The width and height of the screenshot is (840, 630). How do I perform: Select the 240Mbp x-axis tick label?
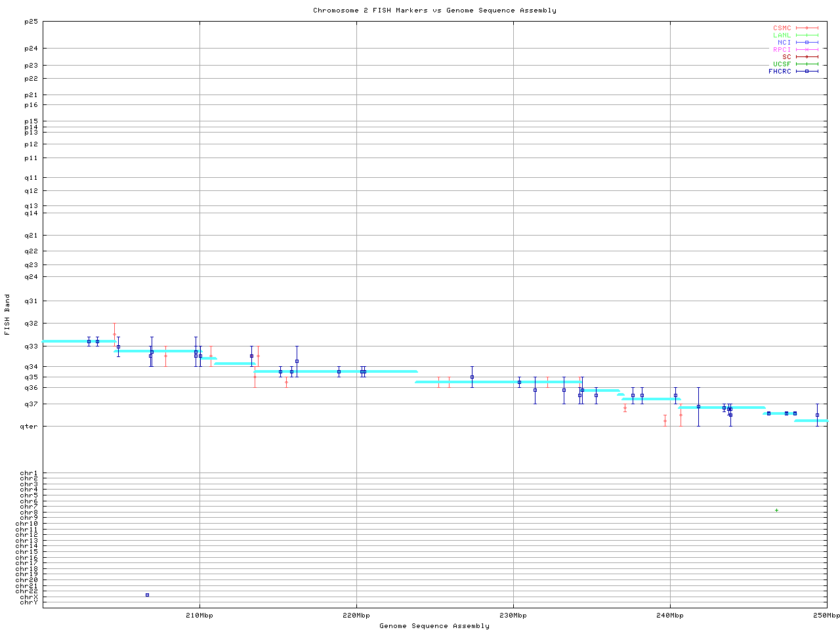coord(670,616)
